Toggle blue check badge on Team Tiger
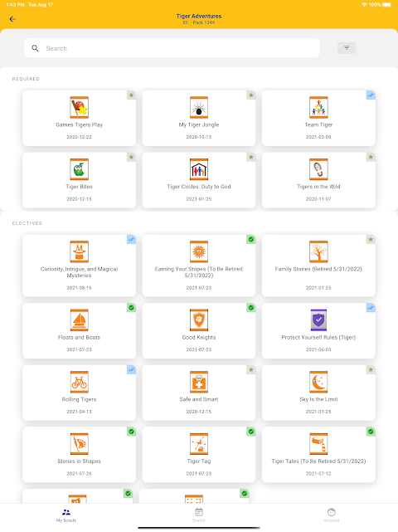398x532 pixels. click(x=371, y=95)
